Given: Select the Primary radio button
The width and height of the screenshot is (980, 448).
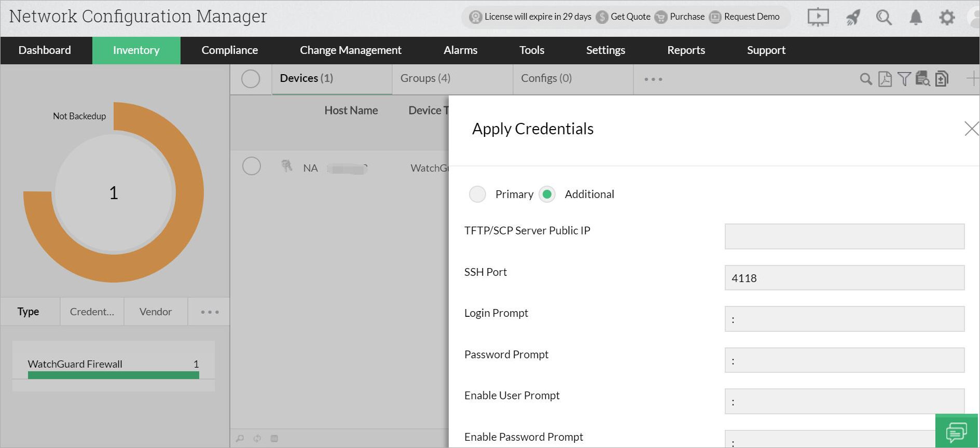Looking at the screenshot, I should (477, 194).
